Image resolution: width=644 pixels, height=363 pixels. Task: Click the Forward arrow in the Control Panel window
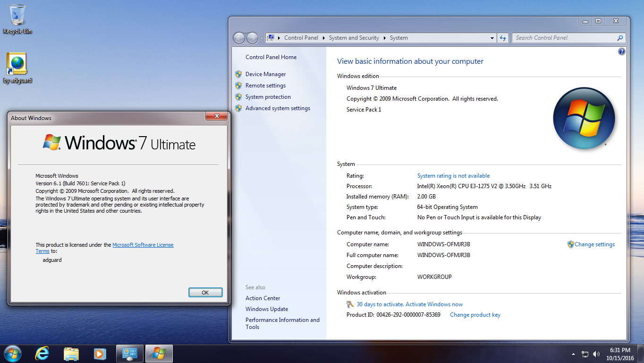(x=252, y=38)
